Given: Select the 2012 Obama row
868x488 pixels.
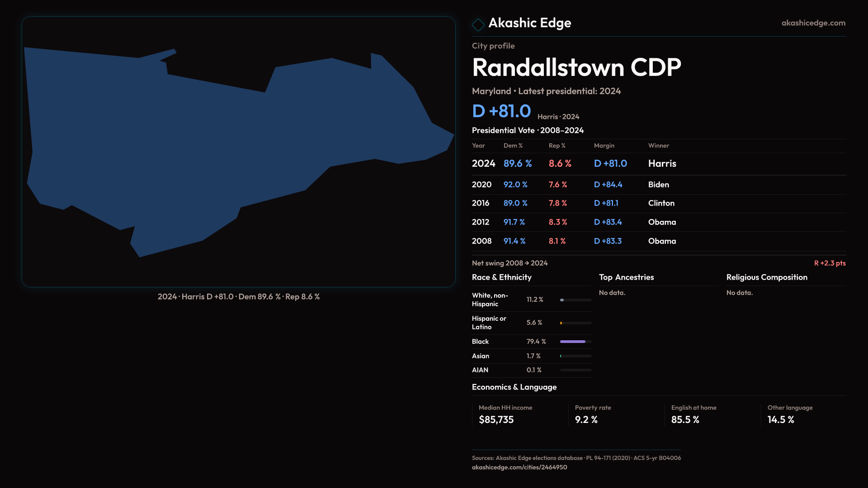Looking at the screenshot, I should point(658,222).
